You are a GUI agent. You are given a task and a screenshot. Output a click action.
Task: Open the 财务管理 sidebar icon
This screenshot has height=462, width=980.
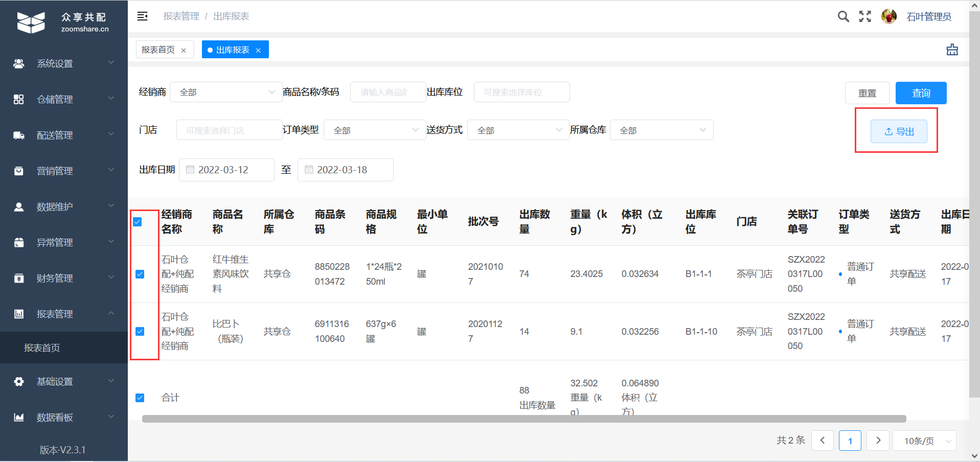[x=19, y=278]
